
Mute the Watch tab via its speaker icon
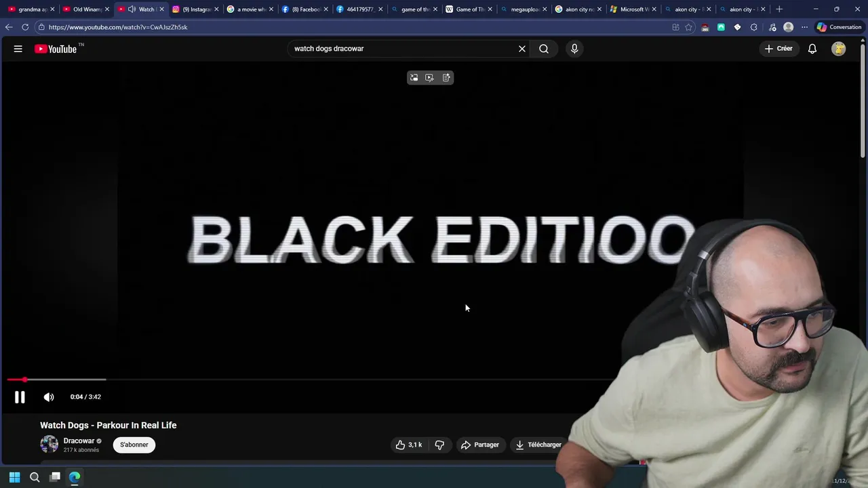click(132, 9)
